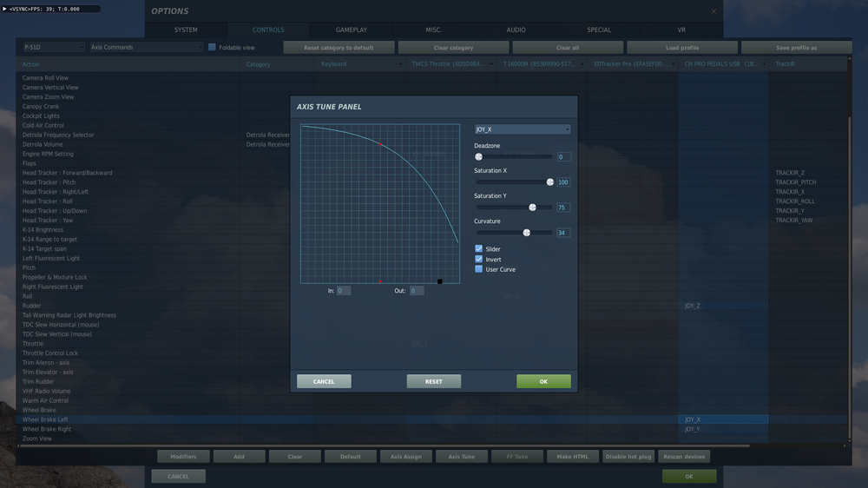Click the Saturation X slider handle
The image size is (868, 488).
click(x=550, y=181)
